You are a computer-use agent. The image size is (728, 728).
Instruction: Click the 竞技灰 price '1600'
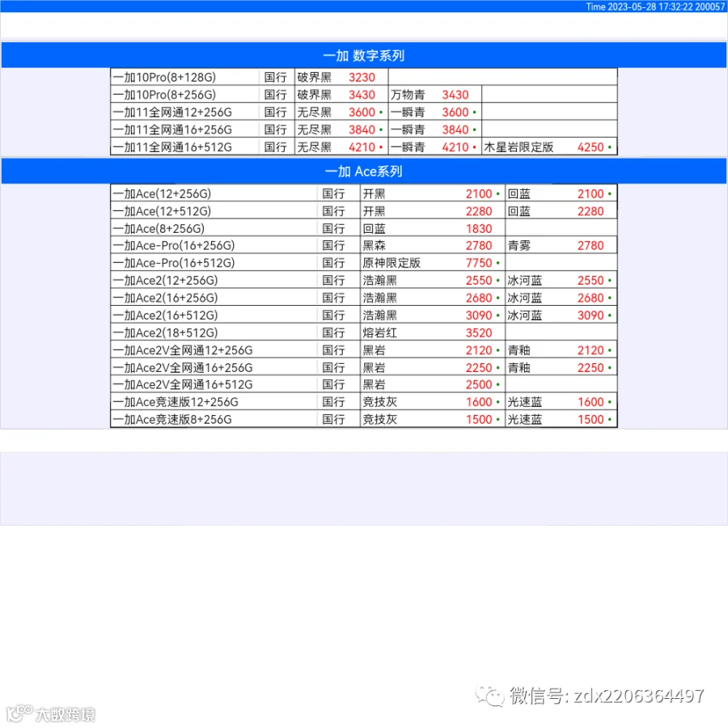tap(479, 401)
